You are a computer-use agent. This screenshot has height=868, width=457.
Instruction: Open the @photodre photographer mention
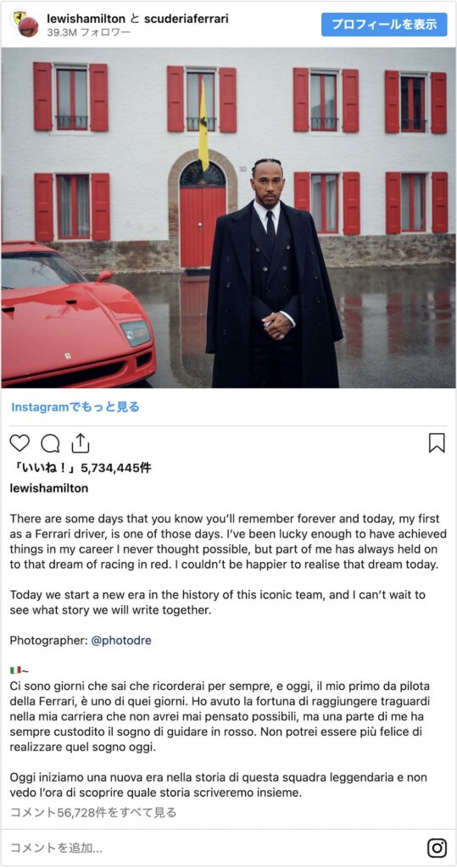click(120, 641)
